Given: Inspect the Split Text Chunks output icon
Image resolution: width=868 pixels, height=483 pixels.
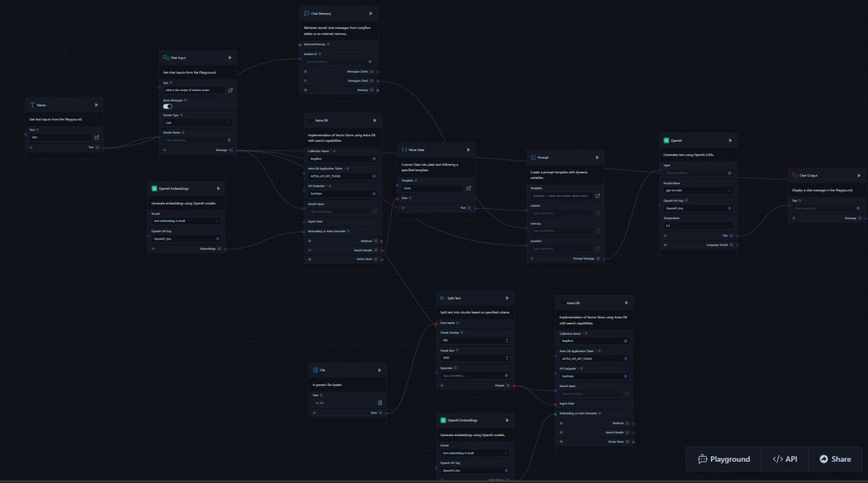Looking at the screenshot, I should click(508, 385).
